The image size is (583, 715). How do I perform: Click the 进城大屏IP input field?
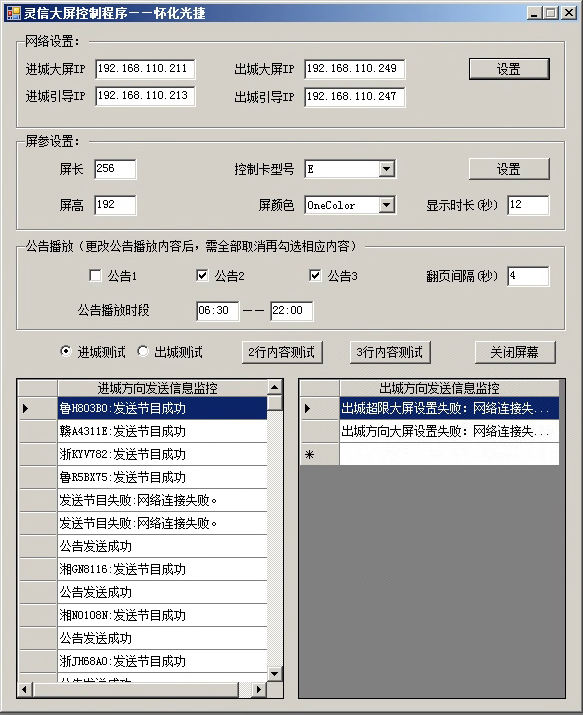click(145, 68)
